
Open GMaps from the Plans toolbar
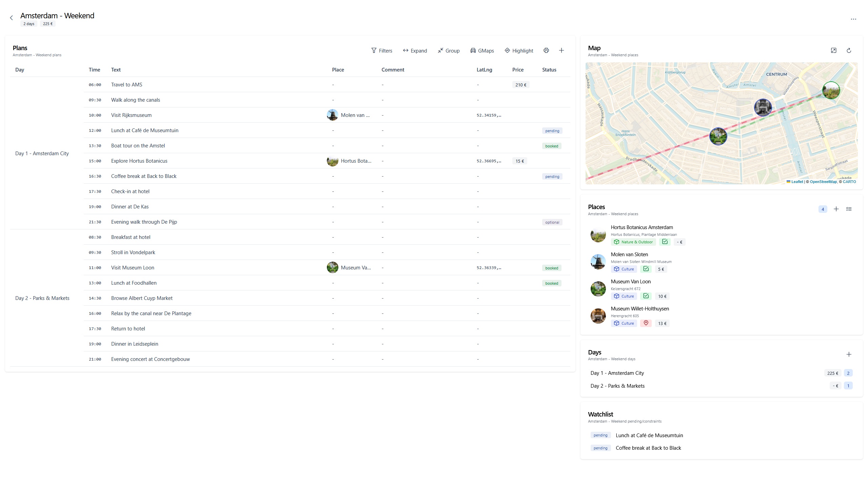click(x=482, y=50)
